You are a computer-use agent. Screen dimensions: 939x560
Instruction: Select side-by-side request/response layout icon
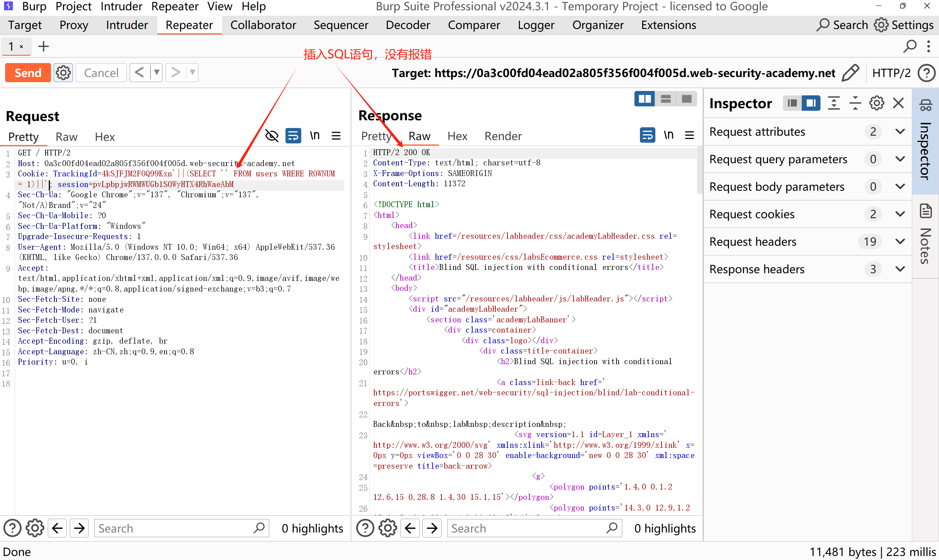[644, 99]
